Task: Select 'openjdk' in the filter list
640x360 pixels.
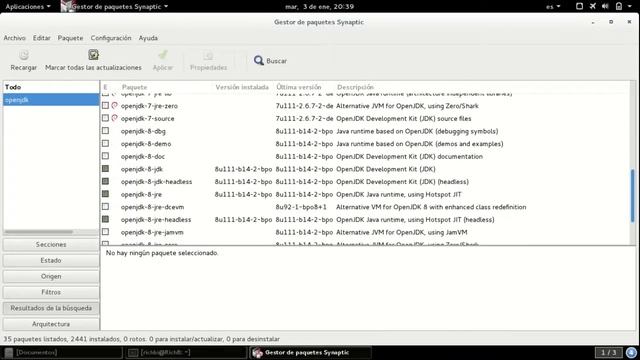Action: 51,100
